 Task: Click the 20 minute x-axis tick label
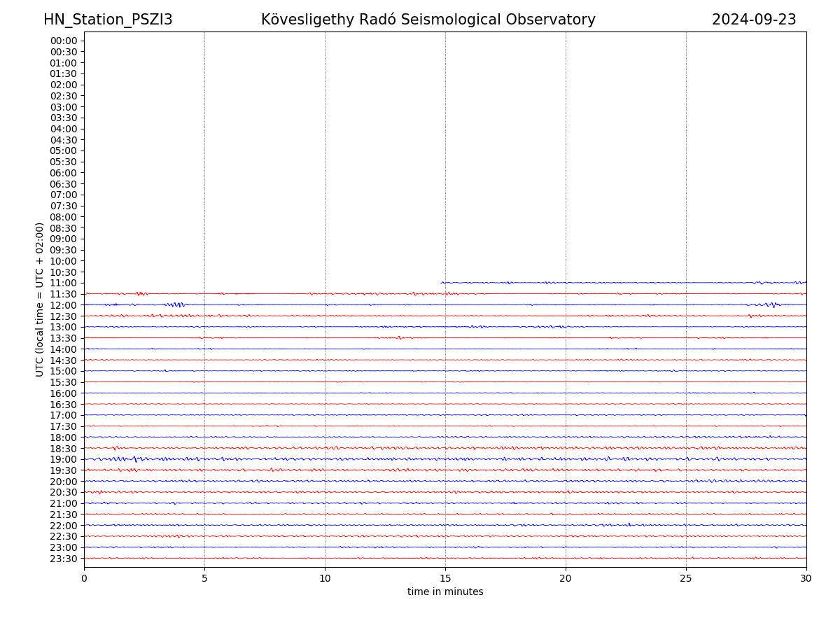point(566,579)
